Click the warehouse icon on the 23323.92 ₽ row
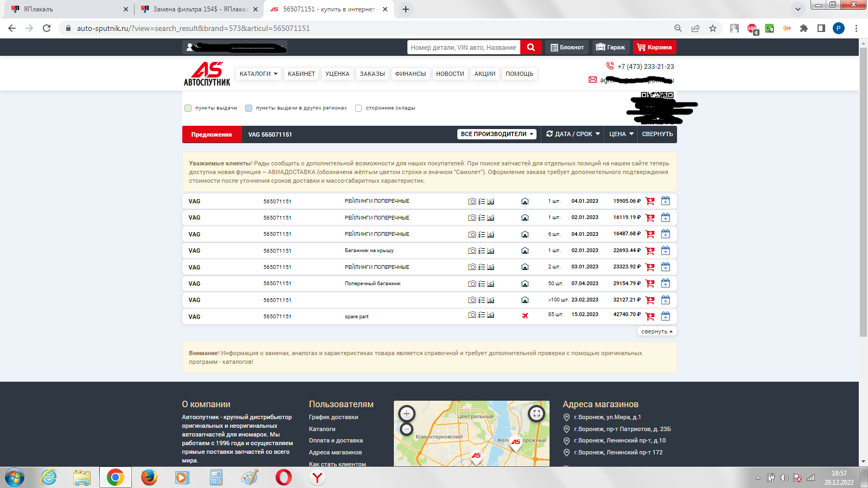The width and height of the screenshot is (868, 488). coord(525,267)
